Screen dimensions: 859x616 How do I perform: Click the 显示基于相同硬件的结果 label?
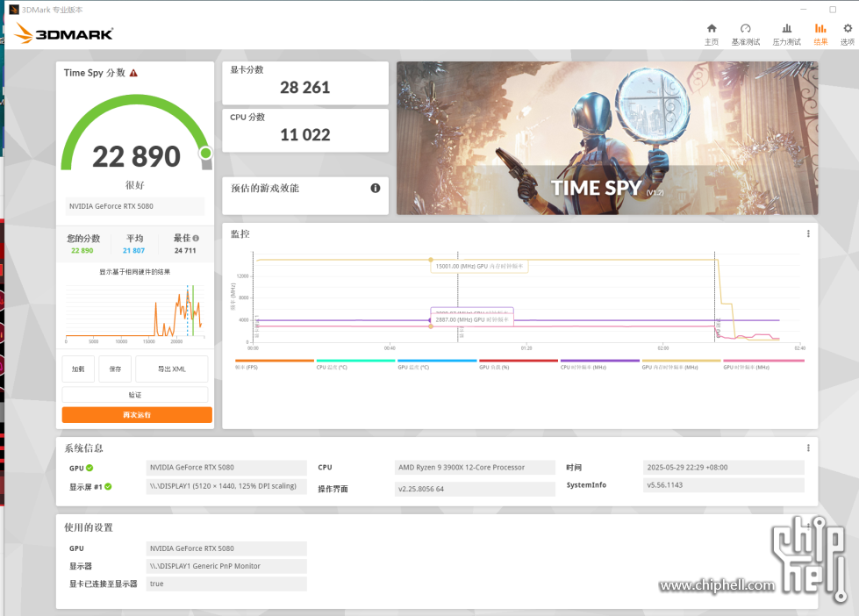click(x=135, y=272)
